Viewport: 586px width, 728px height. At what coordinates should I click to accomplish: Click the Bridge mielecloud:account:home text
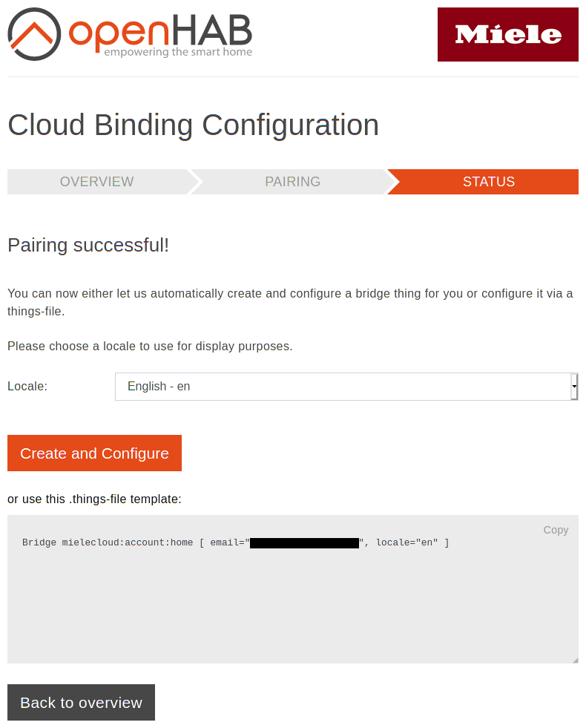[107, 542]
